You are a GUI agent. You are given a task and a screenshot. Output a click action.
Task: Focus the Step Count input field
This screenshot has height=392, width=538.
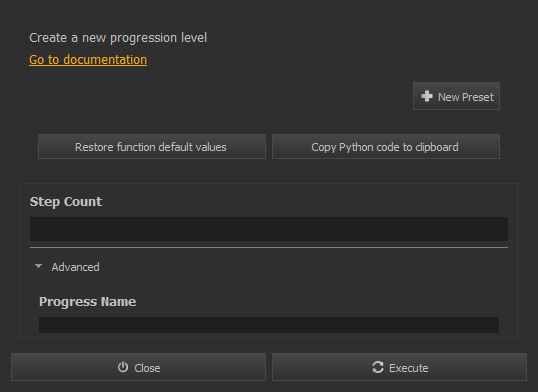click(x=269, y=229)
